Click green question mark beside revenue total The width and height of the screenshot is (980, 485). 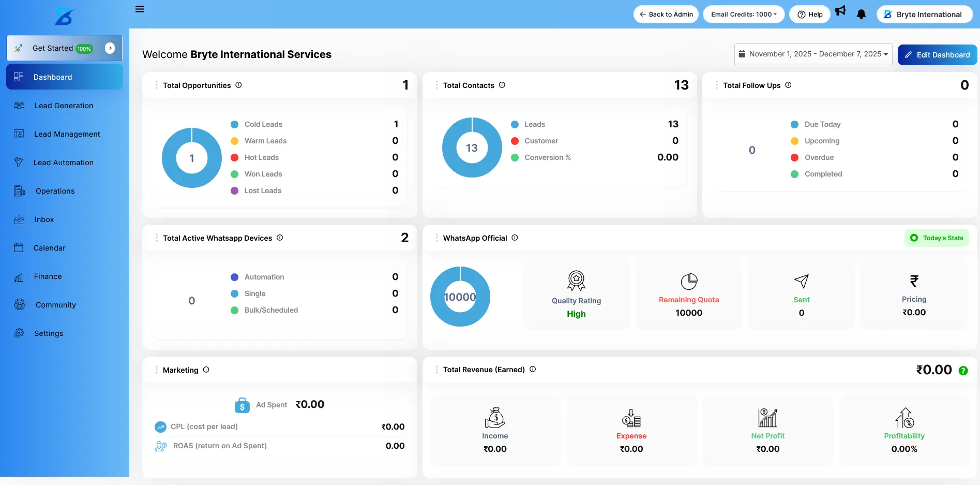[963, 371]
